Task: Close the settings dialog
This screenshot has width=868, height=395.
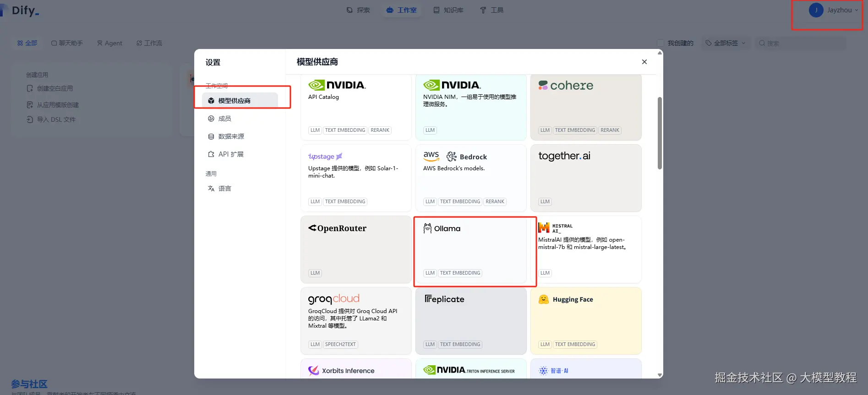Action: 644,62
